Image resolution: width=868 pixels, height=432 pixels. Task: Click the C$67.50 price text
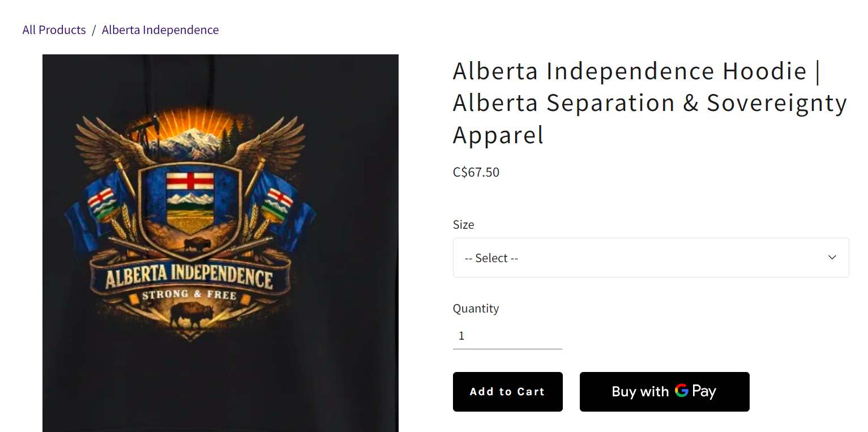476,172
